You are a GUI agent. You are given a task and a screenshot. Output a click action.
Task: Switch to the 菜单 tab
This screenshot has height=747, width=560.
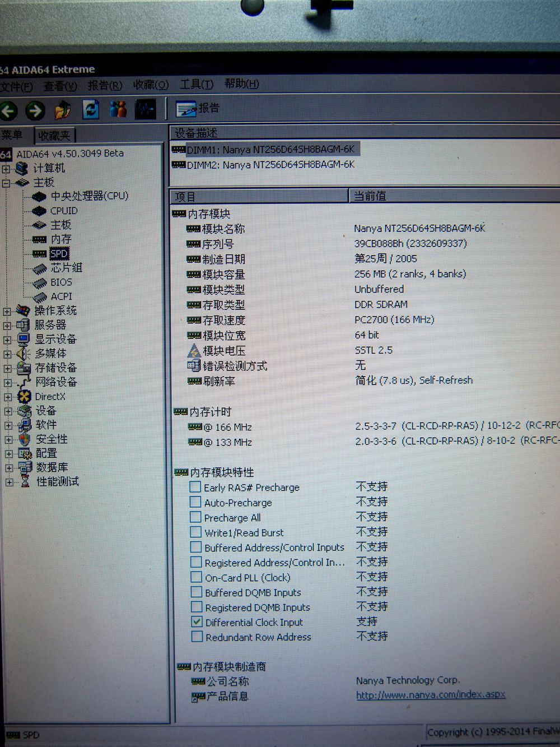click(x=12, y=134)
